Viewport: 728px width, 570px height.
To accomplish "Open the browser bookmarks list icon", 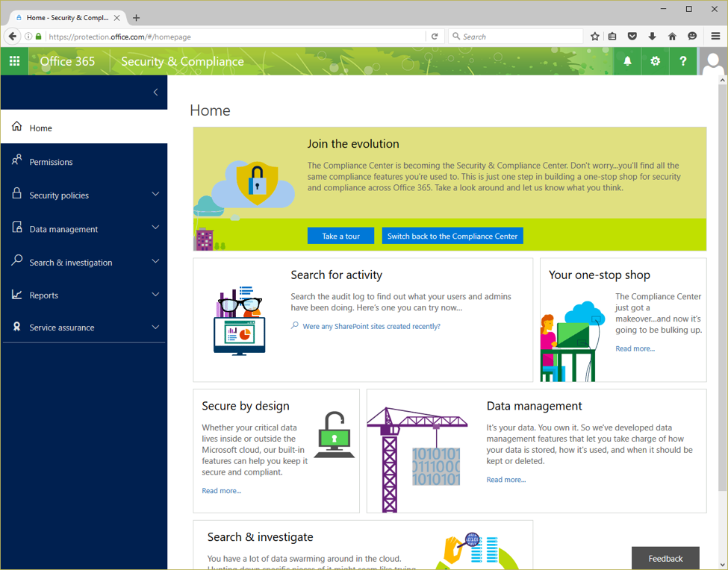I will (612, 37).
